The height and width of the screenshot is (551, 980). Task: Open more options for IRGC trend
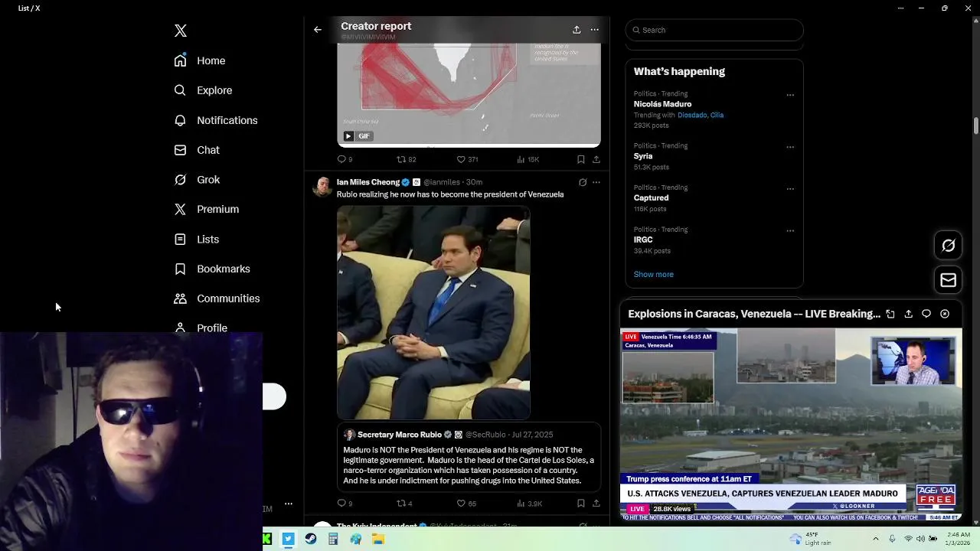(x=790, y=230)
